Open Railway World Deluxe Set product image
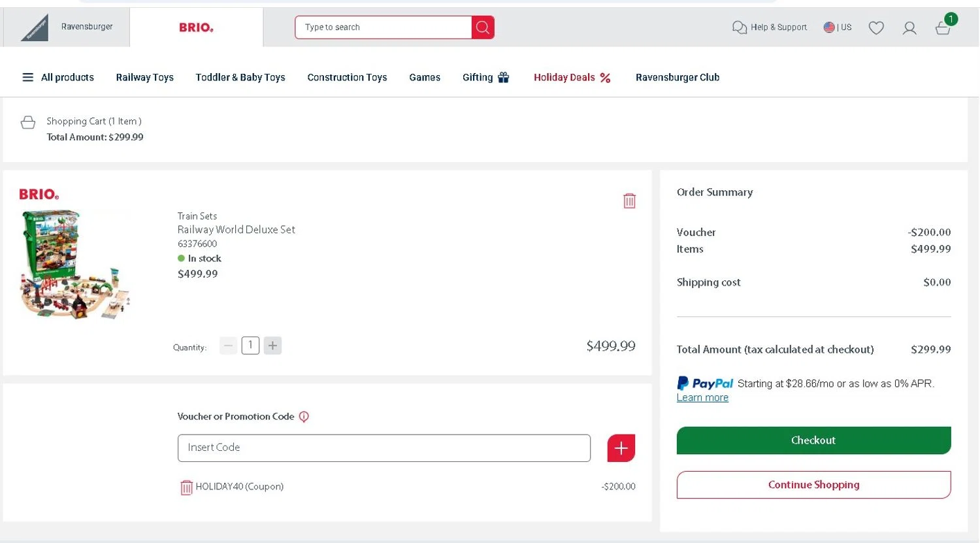This screenshot has width=980, height=543. click(x=74, y=264)
